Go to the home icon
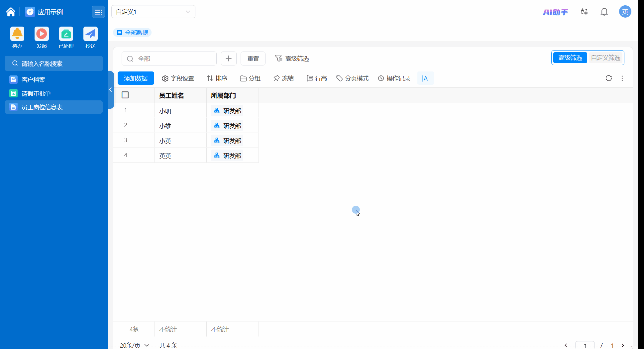 click(11, 12)
